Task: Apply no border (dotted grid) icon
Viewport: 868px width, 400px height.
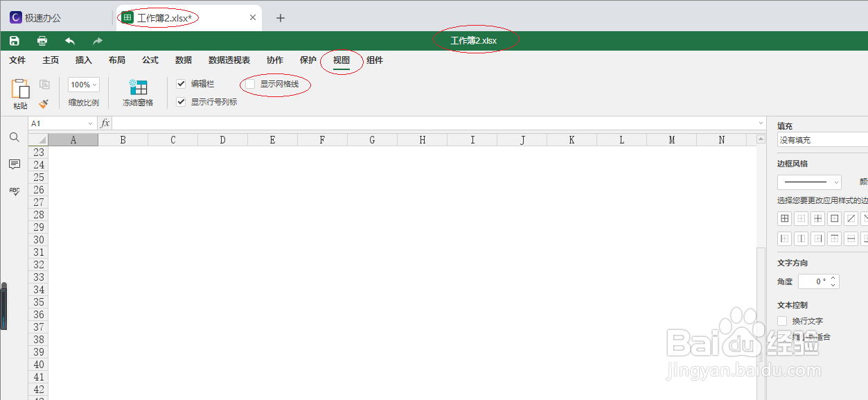Action: [x=801, y=218]
